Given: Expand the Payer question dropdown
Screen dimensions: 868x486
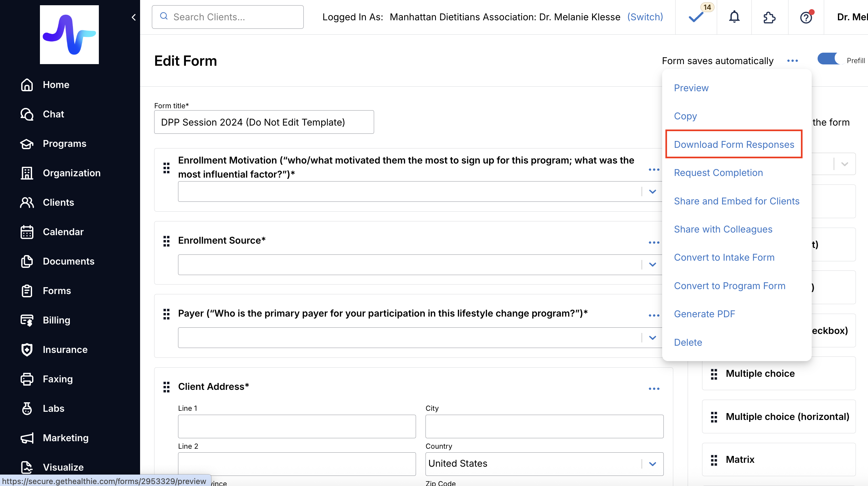Looking at the screenshot, I should 652,338.
